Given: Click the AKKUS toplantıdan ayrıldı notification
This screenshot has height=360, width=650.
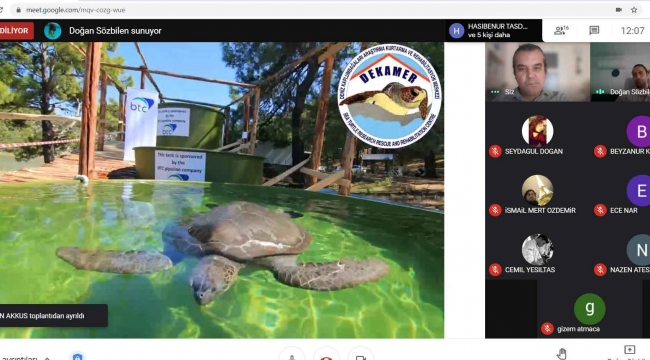Looking at the screenshot, I should point(53,316).
